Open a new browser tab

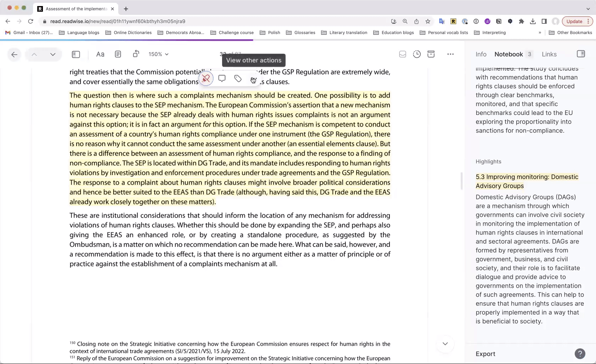pos(126,9)
